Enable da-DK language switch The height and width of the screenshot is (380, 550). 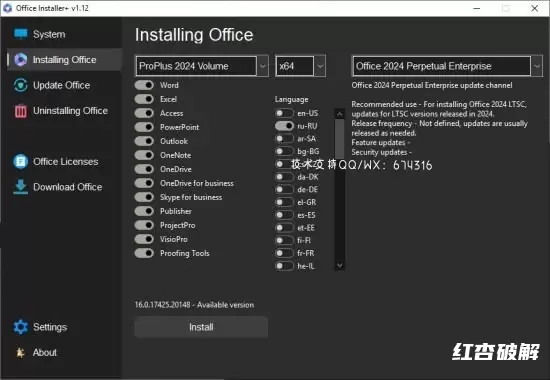pos(284,177)
